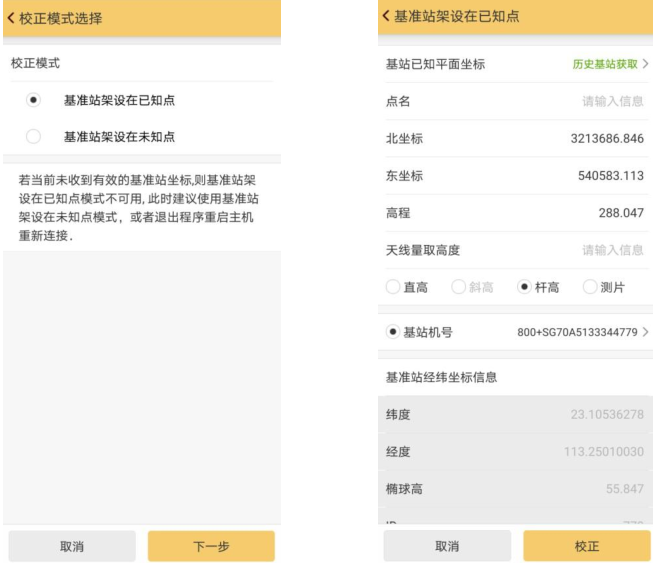The width and height of the screenshot is (653, 563).
Task: Open 历史基站获取 link
Action: 609,64
